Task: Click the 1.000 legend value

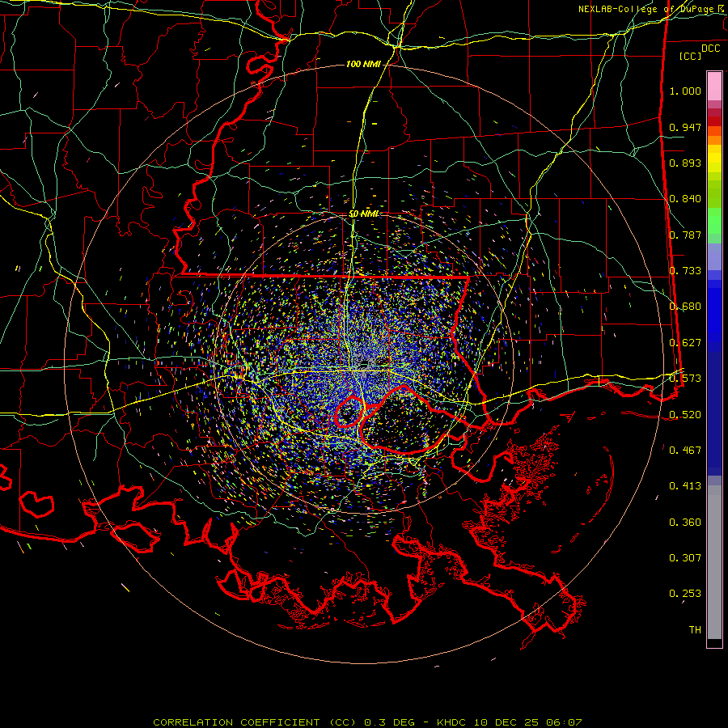Action: click(x=685, y=91)
